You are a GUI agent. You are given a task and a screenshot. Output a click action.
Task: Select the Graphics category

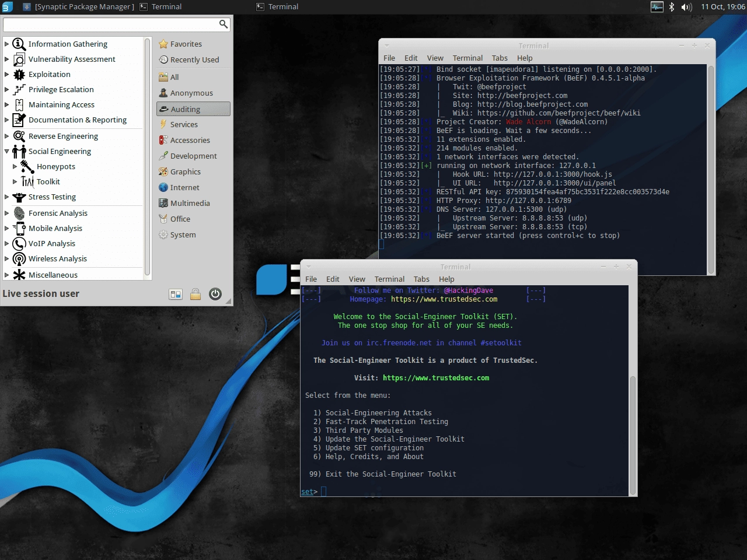pyautogui.click(x=194, y=171)
